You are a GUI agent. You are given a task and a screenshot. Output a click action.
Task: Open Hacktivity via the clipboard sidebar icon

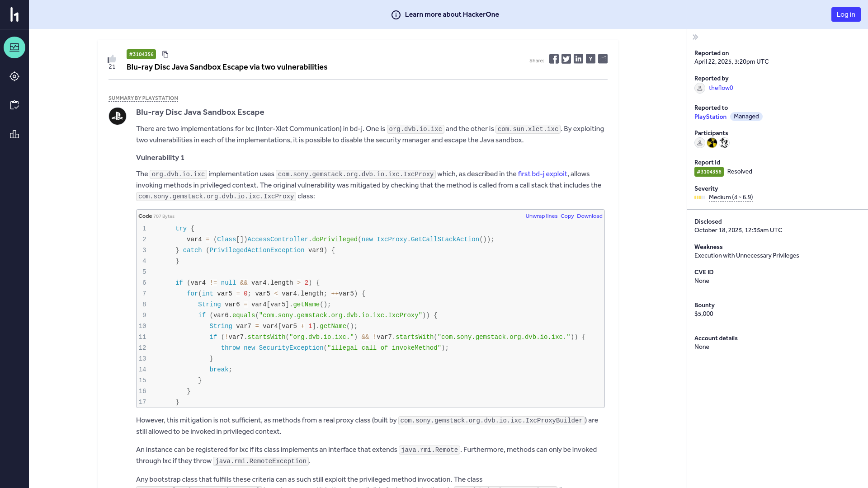14,105
